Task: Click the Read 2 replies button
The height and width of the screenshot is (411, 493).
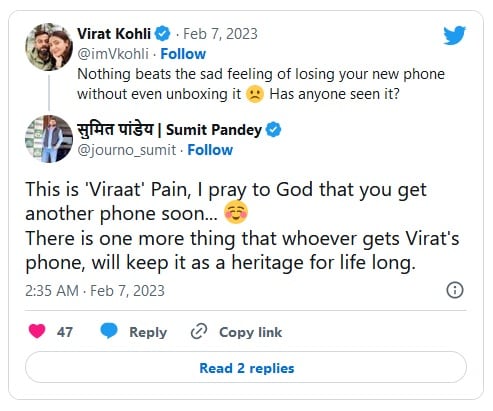Action: coord(246,367)
